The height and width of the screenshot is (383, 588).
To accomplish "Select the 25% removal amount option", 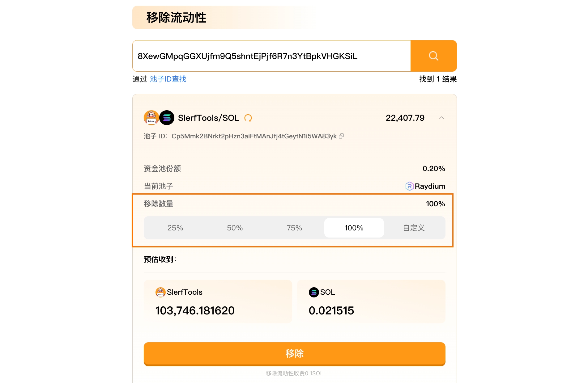I will pos(175,228).
